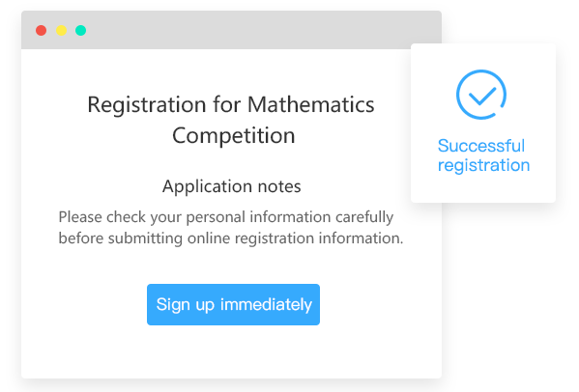
Task: Click the Application notes subheading
Action: [232, 186]
